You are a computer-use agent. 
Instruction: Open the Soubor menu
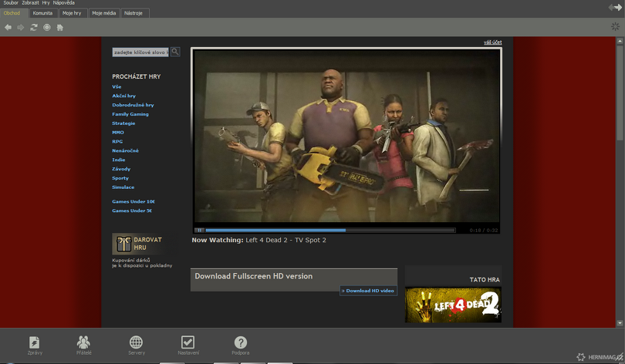(x=11, y=3)
